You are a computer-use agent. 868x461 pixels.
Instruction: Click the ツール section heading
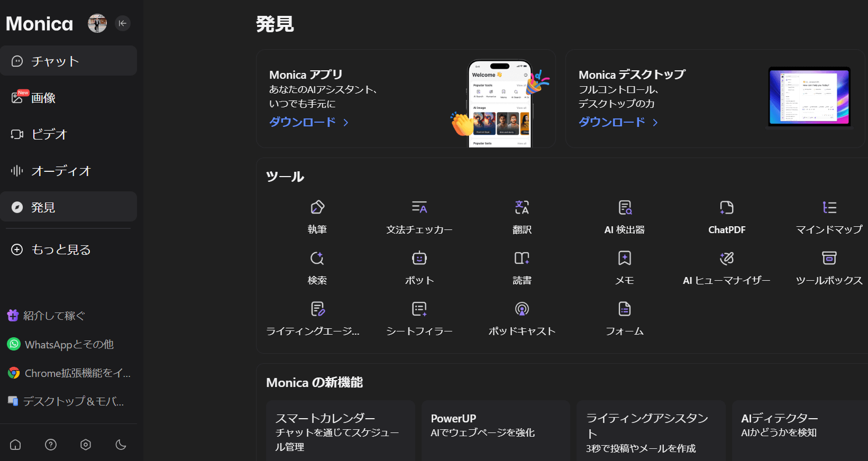(285, 177)
